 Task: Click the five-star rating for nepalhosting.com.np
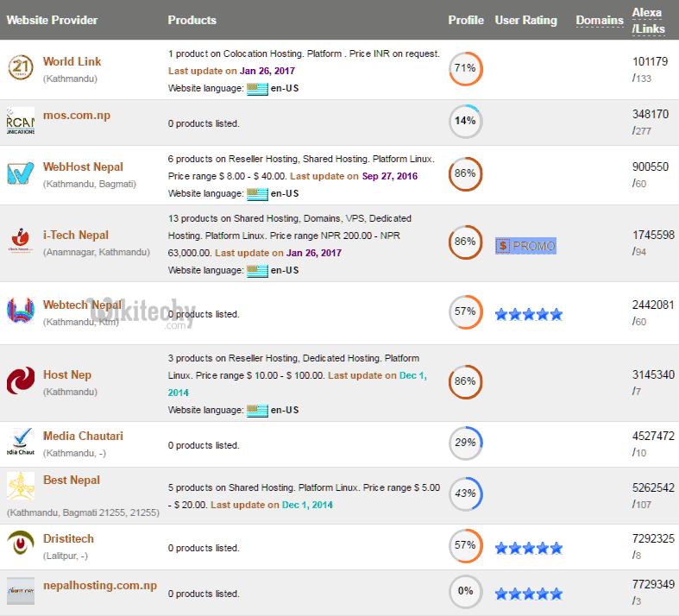pyautogui.click(x=529, y=594)
